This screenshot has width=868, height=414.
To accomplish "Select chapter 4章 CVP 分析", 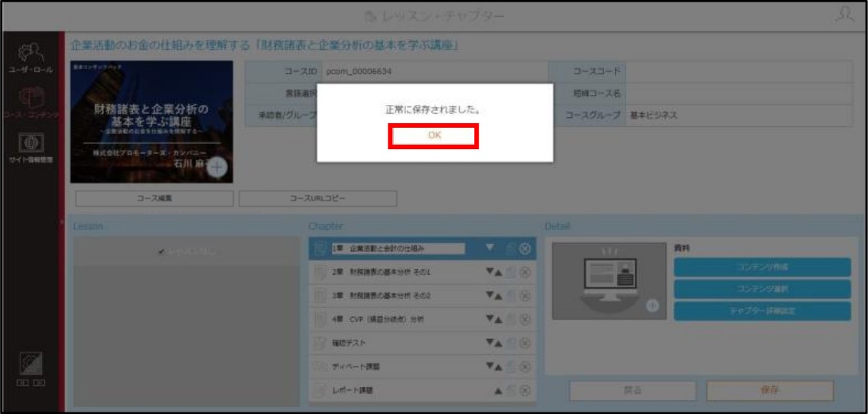I will tap(422, 319).
